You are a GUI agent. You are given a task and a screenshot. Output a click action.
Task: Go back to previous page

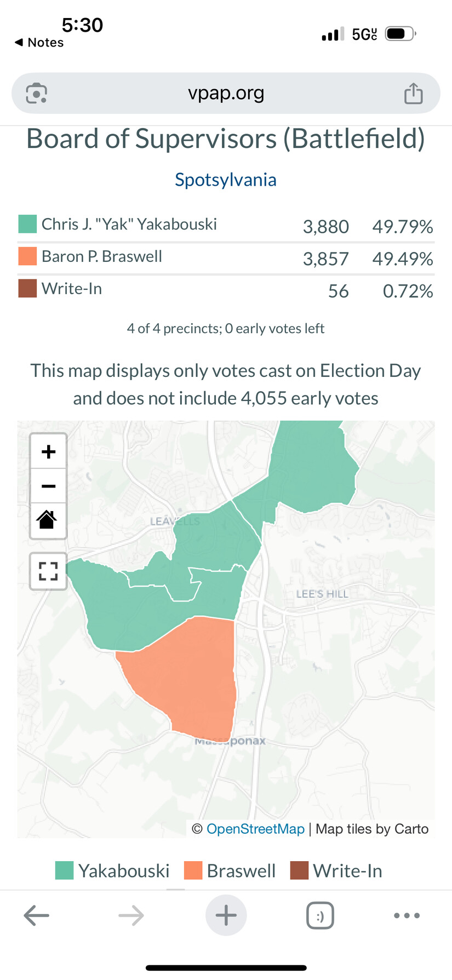[37, 915]
